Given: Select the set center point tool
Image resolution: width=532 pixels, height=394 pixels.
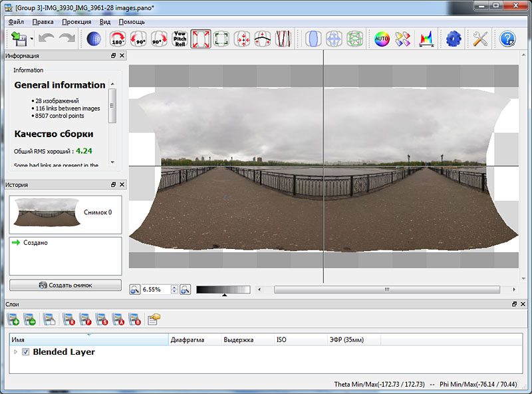Looking at the screenshot, I should 242,39.
